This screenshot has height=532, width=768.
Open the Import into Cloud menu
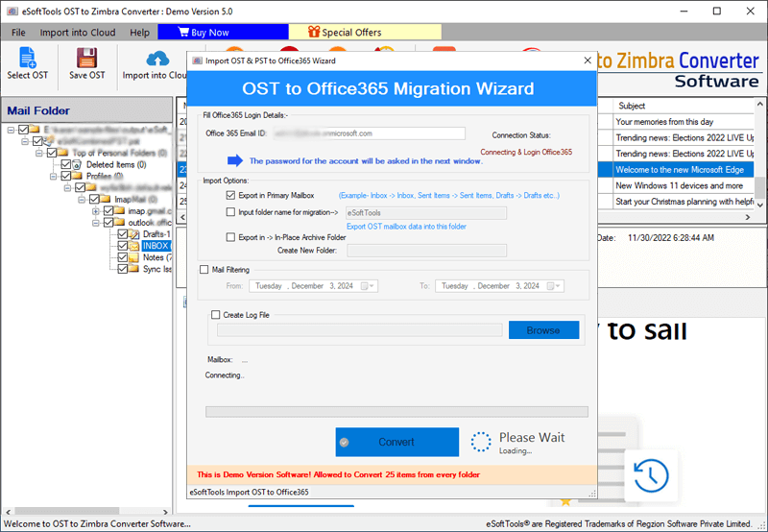(x=78, y=33)
